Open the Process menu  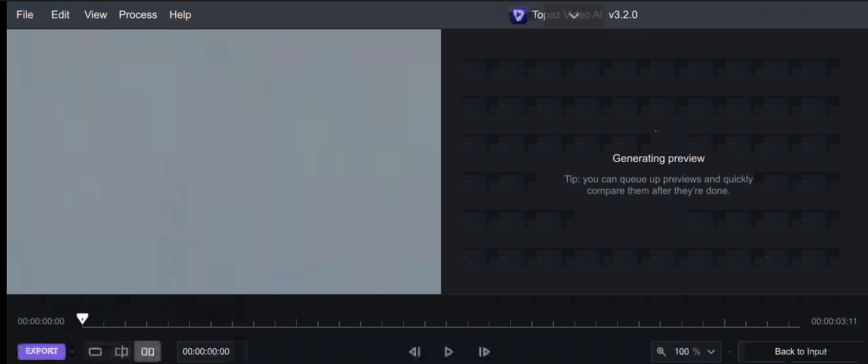138,15
